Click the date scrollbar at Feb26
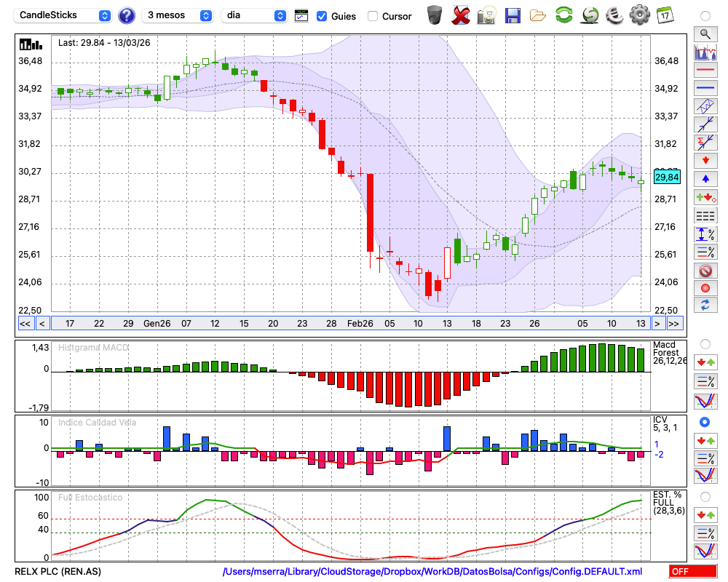This screenshot has height=582, width=728. pyautogui.click(x=360, y=324)
